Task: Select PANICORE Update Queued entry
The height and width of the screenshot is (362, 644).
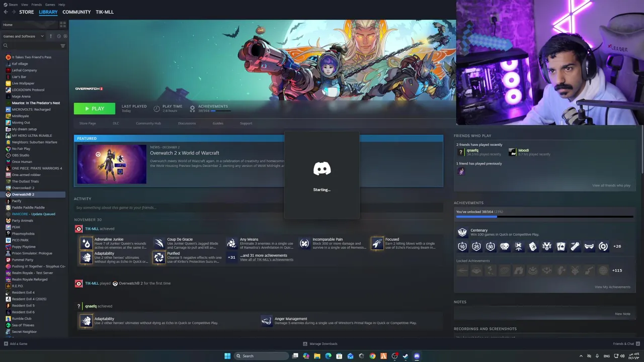Action: pyautogui.click(x=33, y=214)
